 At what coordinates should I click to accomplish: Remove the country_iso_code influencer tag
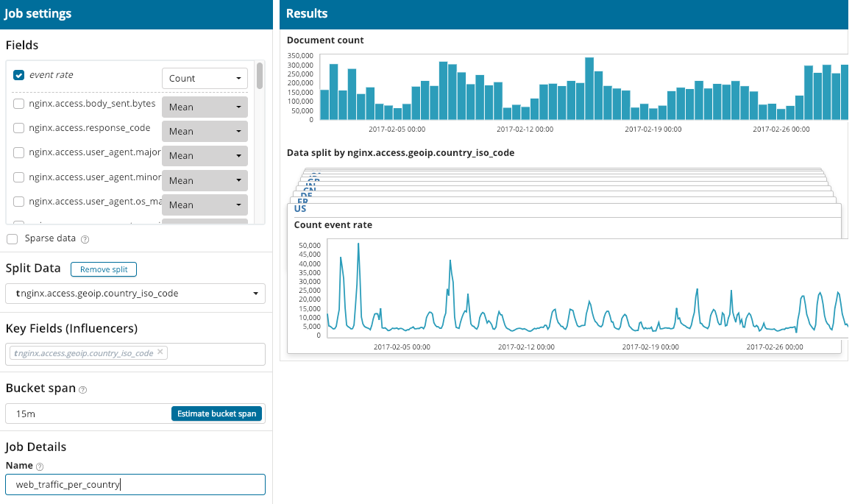pyautogui.click(x=160, y=352)
